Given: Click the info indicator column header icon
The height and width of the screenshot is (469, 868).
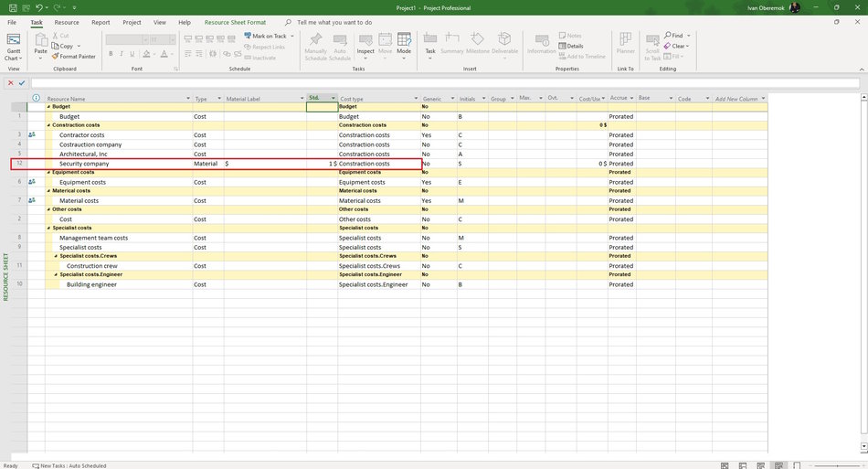Looking at the screenshot, I should 36,98.
